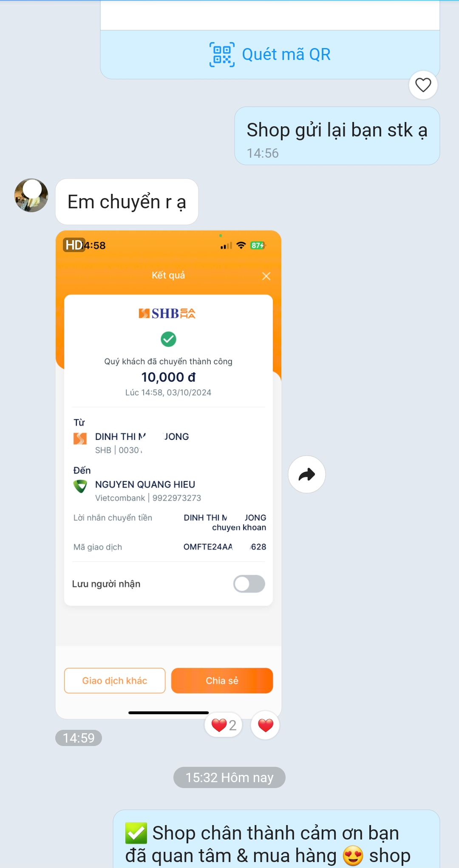This screenshot has height=868, width=459.
Task: Select the Shop chân thành cảm ơn message
Action: coord(276,839)
